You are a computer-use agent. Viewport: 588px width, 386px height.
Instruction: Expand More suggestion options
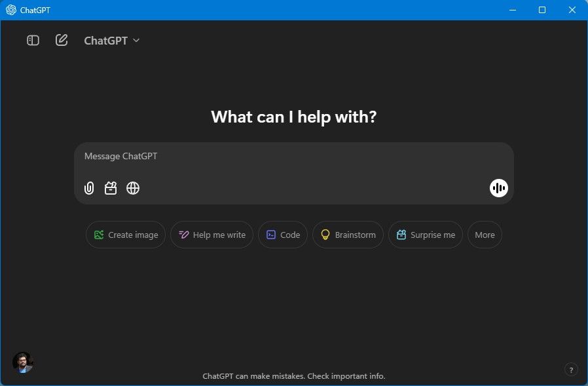(x=485, y=235)
